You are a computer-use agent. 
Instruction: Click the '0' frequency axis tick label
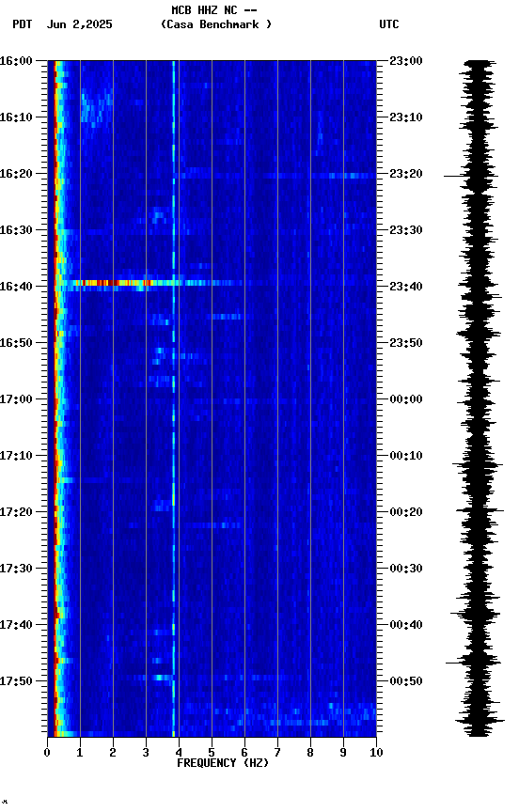47,753
